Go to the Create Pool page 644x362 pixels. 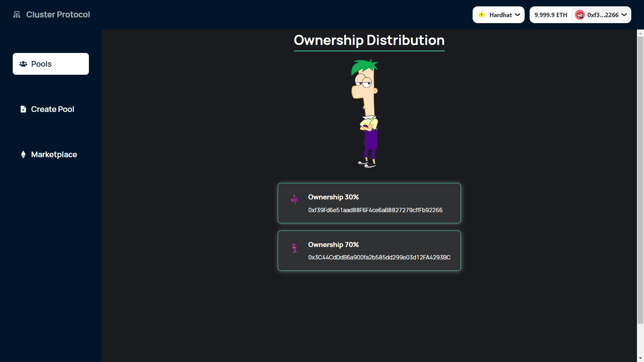click(x=52, y=109)
